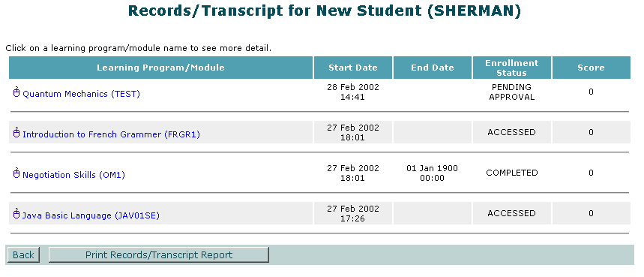This screenshot has height=277, width=644.
Task: Click the Start Date column header
Action: click(353, 68)
